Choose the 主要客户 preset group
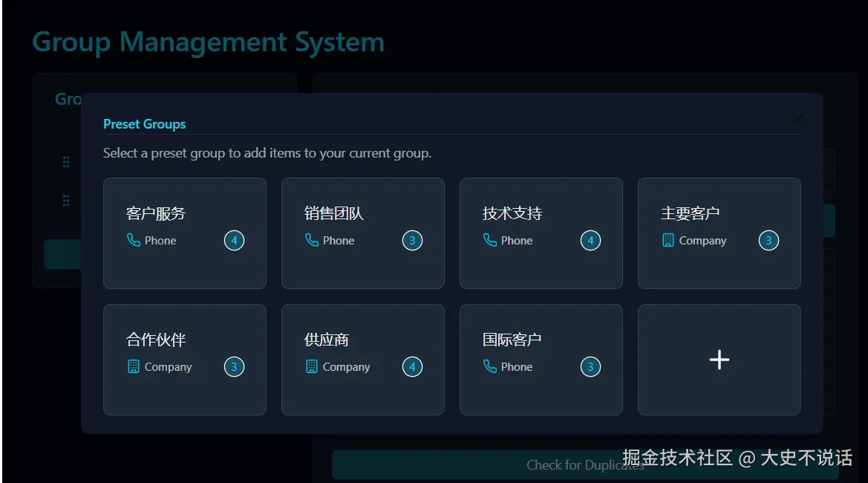This screenshot has height=483, width=868. pyautogui.click(x=718, y=233)
